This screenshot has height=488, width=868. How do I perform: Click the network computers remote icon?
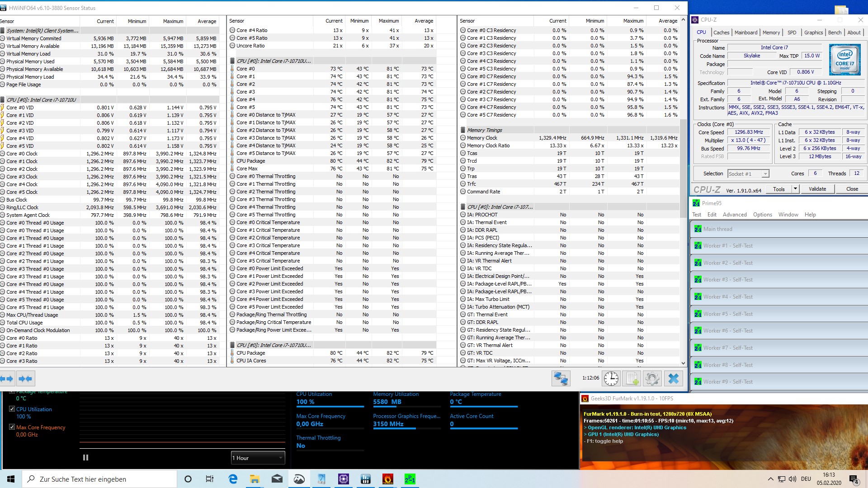tap(561, 379)
